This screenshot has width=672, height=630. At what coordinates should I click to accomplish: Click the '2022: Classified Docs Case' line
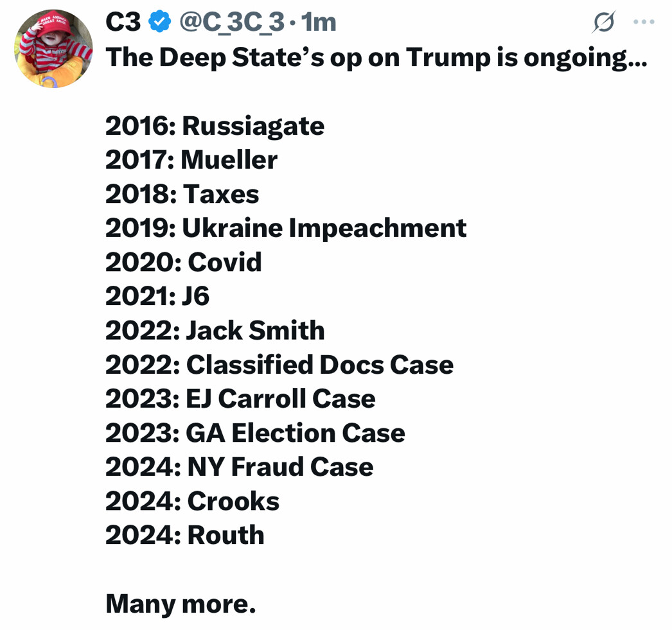pos(279,365)
